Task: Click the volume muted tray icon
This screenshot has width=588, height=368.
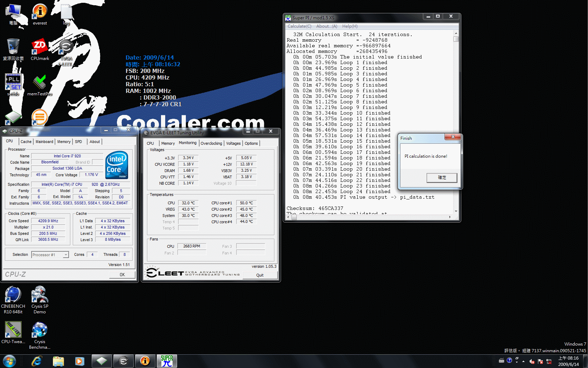Action: (532, 361)
